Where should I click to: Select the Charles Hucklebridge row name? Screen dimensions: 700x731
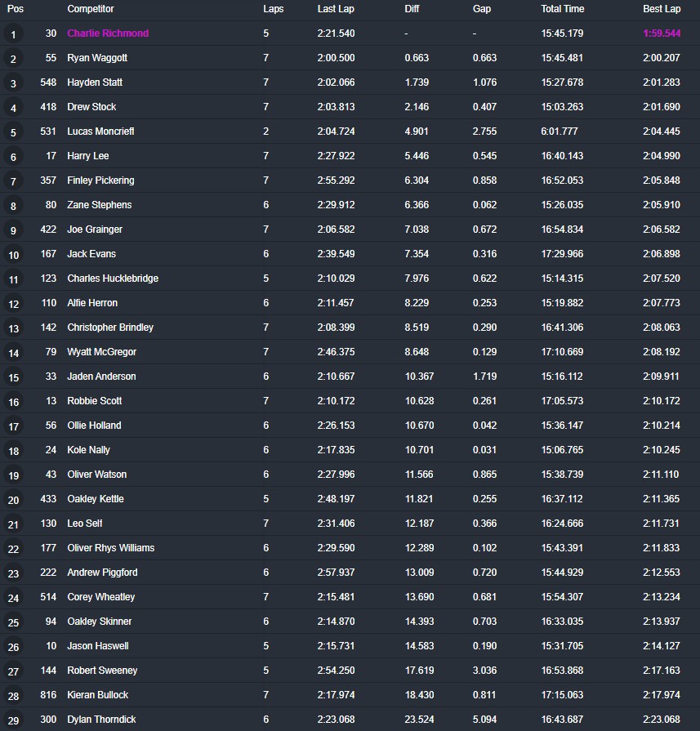[x=113, y=279]
